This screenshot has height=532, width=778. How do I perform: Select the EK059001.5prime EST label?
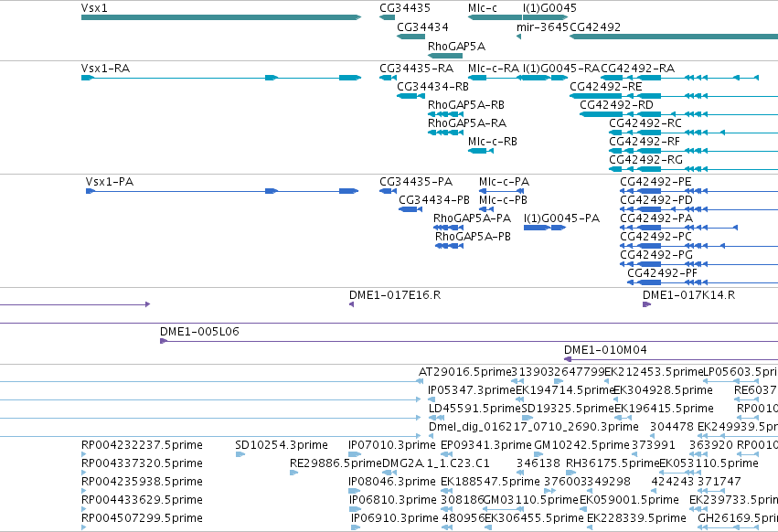(x=629, y=500)
